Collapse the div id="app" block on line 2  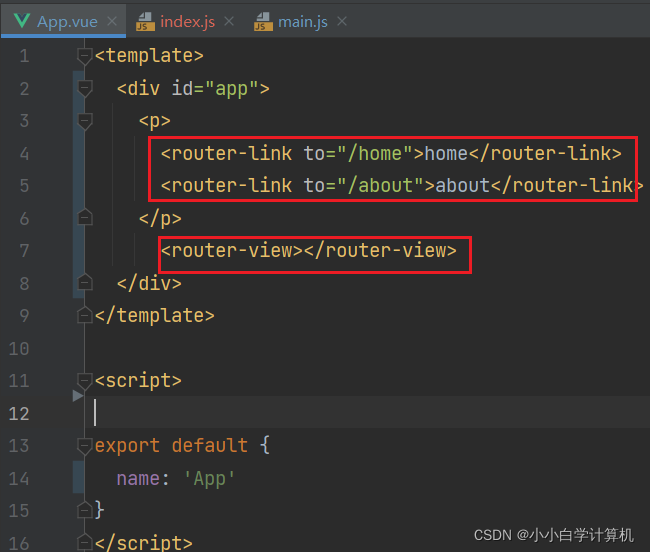[85, 88]
